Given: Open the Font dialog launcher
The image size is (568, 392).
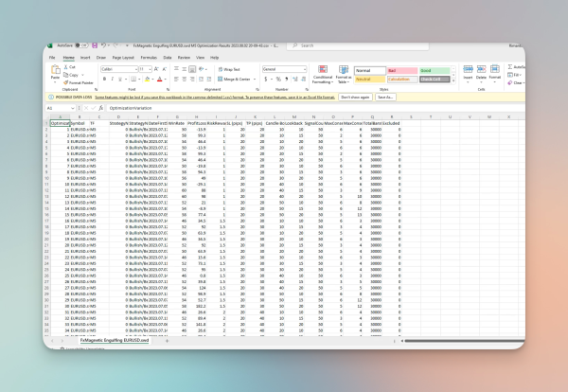Looking at the screenshot, I should tap(169, 89).
